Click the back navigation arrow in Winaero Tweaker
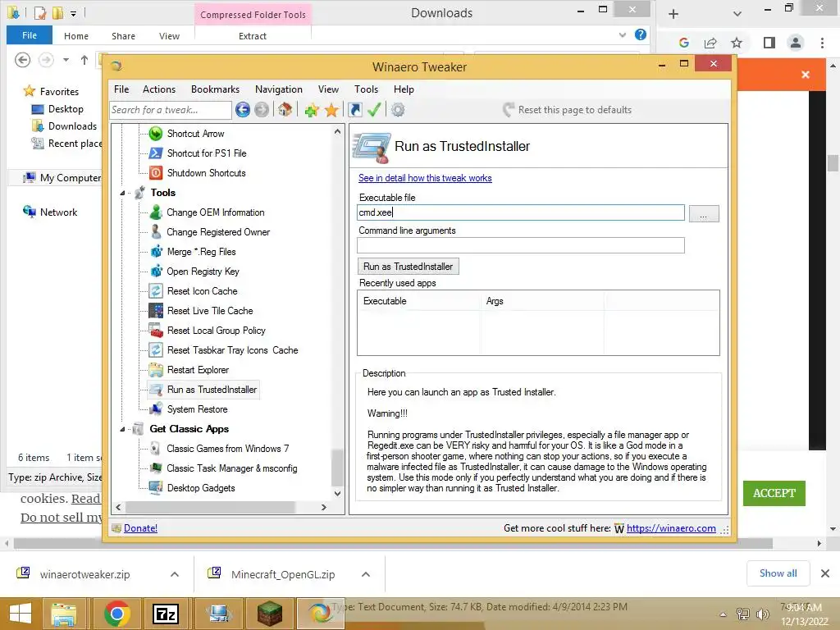This screenshot has width=840, height=630. click(243, 110)
